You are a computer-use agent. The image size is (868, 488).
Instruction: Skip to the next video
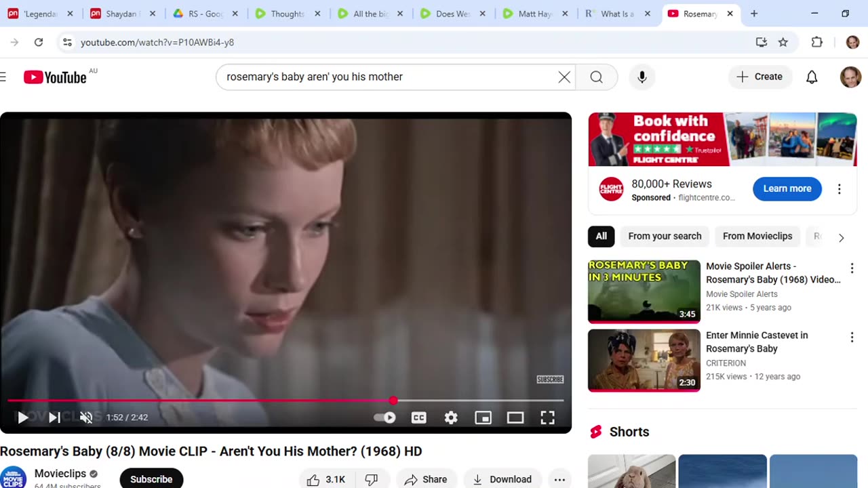[x=54, y=418]
